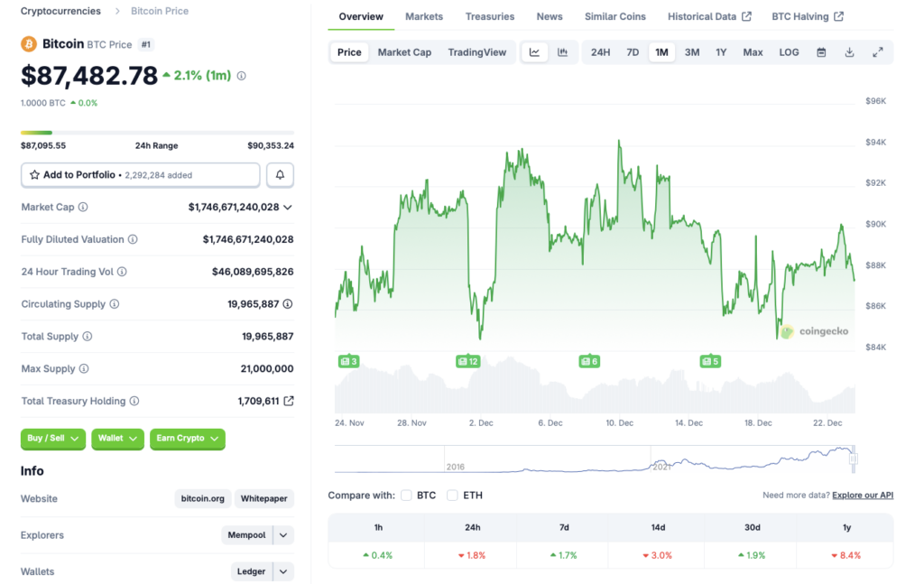924x584 pixels.
Task: Open the Wallet dropdown menu
Action: click(117, 439)
